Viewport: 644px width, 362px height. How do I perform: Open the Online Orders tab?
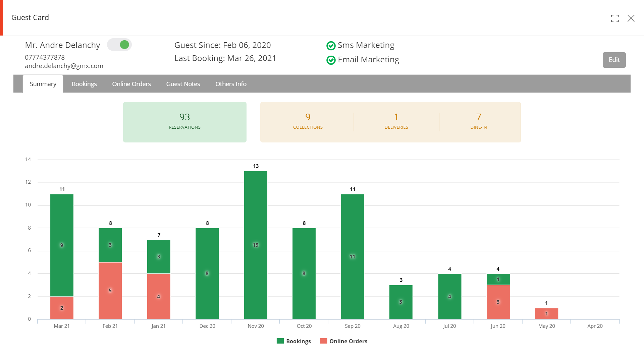click(131, 84)
